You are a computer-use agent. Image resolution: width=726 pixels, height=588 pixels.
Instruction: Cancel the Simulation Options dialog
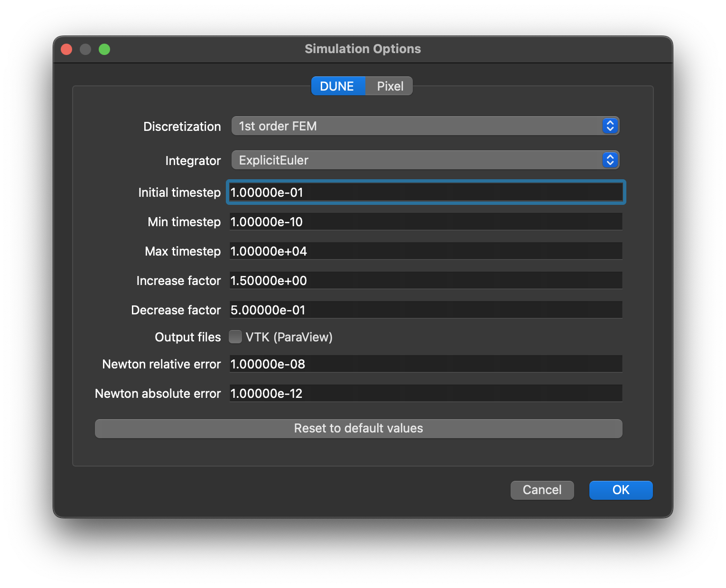tap(542, 490)
